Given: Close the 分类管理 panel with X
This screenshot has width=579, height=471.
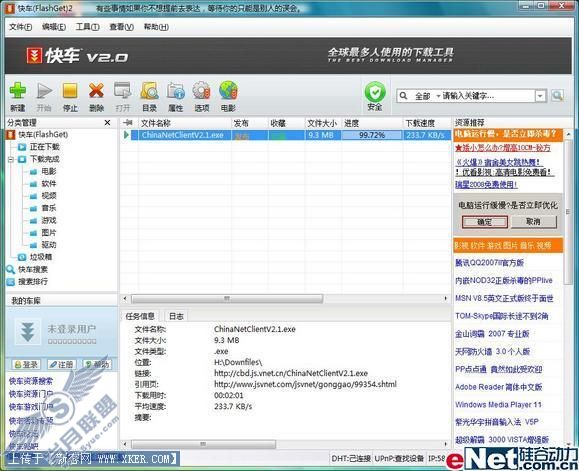Looking at the screenshot, I should (x=107, y=123).
